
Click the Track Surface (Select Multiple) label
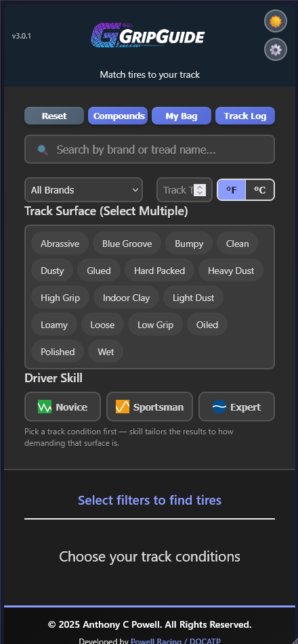click(106, 212)
